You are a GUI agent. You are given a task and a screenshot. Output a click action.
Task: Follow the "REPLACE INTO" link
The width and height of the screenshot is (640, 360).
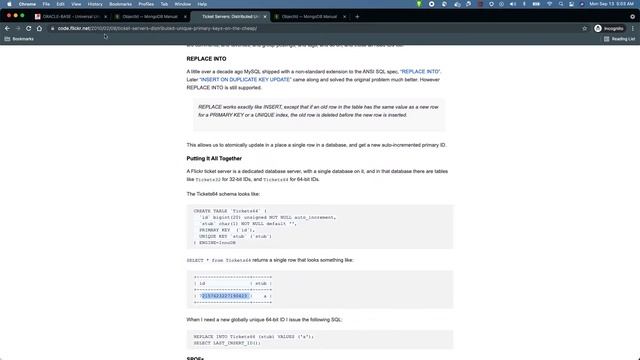pyautogui.click(x=420, y=71)
